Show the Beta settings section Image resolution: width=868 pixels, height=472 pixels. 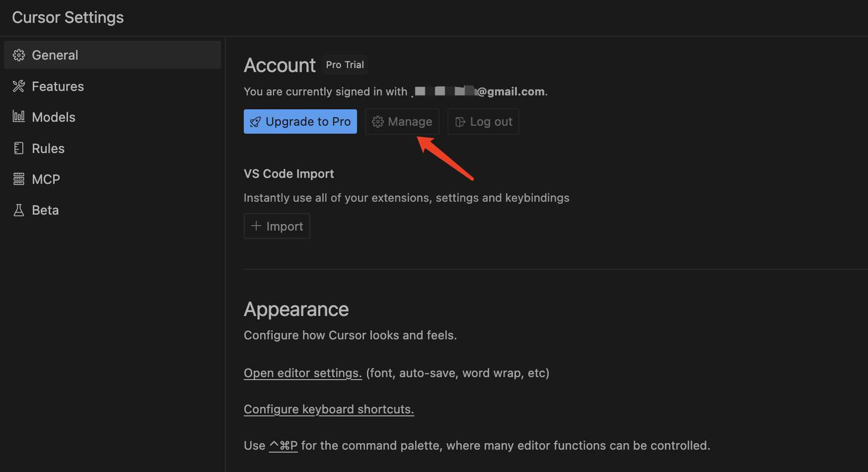coord(45,210)
